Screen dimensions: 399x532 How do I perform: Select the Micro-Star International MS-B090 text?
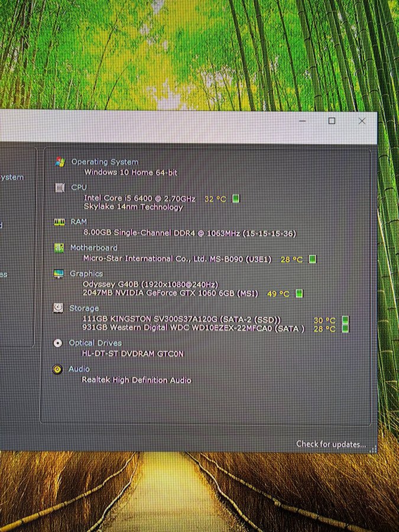tap(177, 259)
